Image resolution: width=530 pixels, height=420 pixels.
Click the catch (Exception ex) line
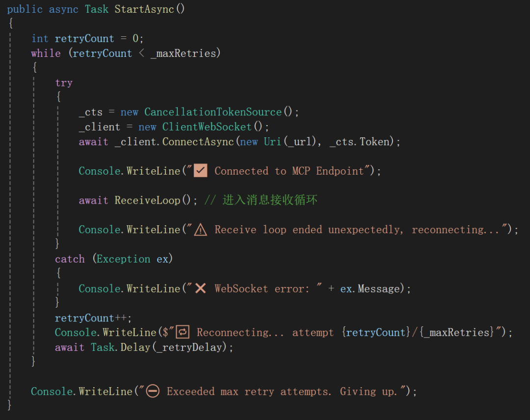coord(113,259)
